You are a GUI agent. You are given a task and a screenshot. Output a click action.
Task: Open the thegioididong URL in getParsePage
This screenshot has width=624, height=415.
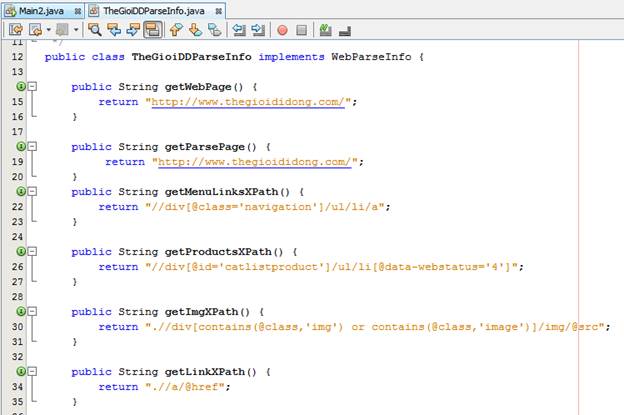click(255, 162)
